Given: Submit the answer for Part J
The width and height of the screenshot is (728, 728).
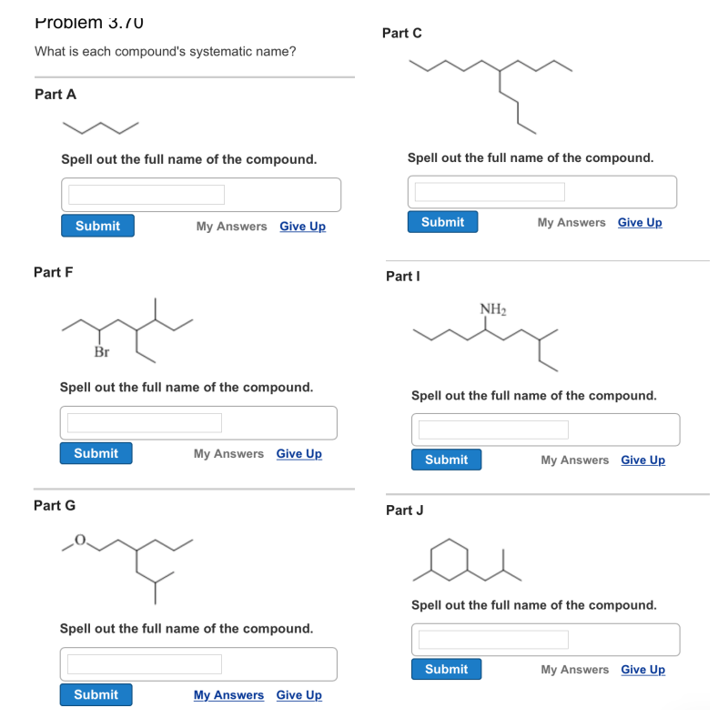Looking at the screenshot, I should [x=446, y=669].
